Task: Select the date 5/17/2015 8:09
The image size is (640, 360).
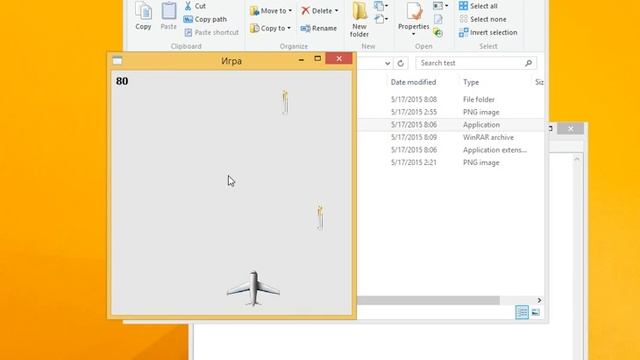Action: click(413, 137)
